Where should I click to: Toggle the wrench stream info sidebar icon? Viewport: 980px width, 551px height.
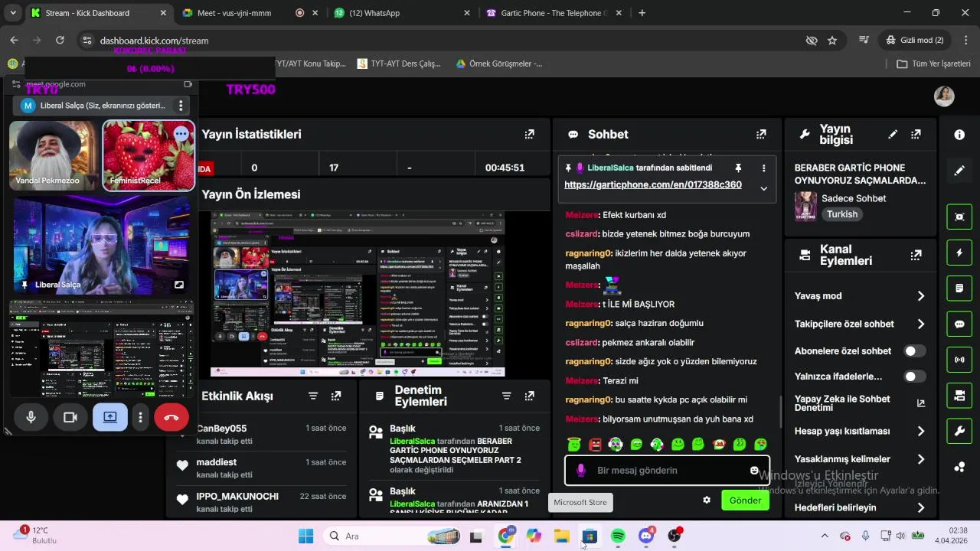[x=959, y=432]
